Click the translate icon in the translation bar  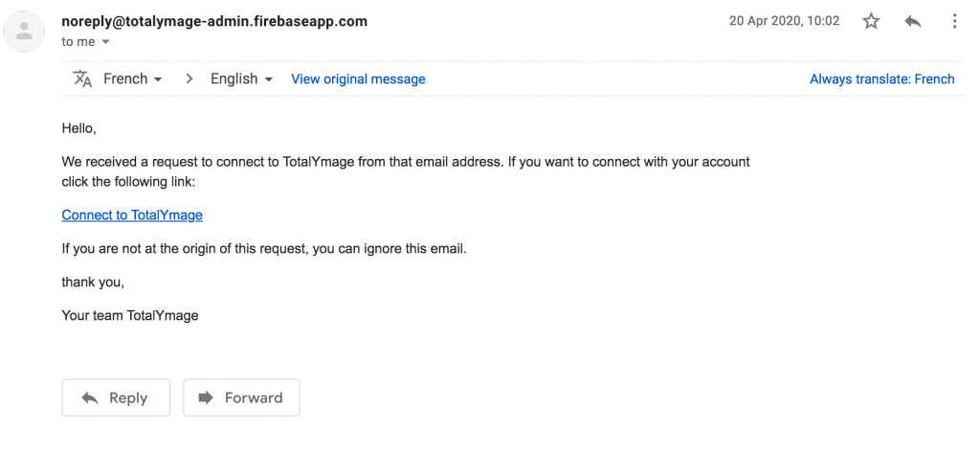pyautogui.click(x=82, y=79)
